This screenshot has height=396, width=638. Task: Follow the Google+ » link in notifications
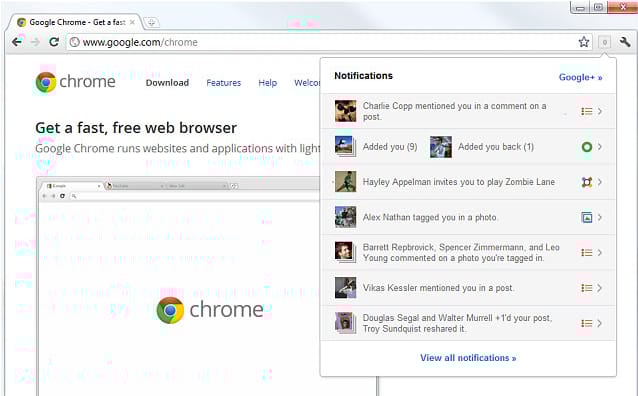pos(580,77)
